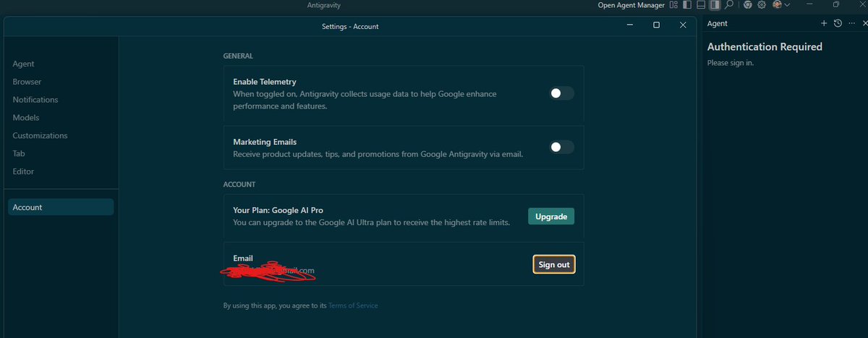Image resolution: width=868 pixels, height=338 pixels.
Task: Click Open Agent Manager
Action: point(631,5)
